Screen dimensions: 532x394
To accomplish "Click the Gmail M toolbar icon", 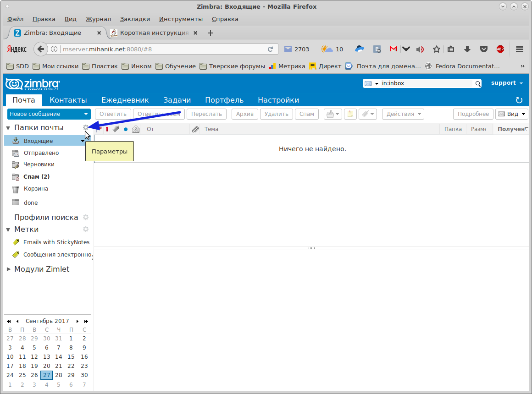I will point(393,49).
